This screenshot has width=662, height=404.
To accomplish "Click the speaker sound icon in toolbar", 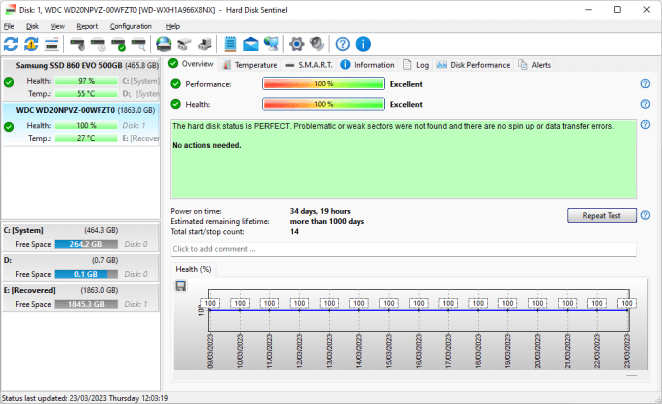I will (x=316, y=44).
